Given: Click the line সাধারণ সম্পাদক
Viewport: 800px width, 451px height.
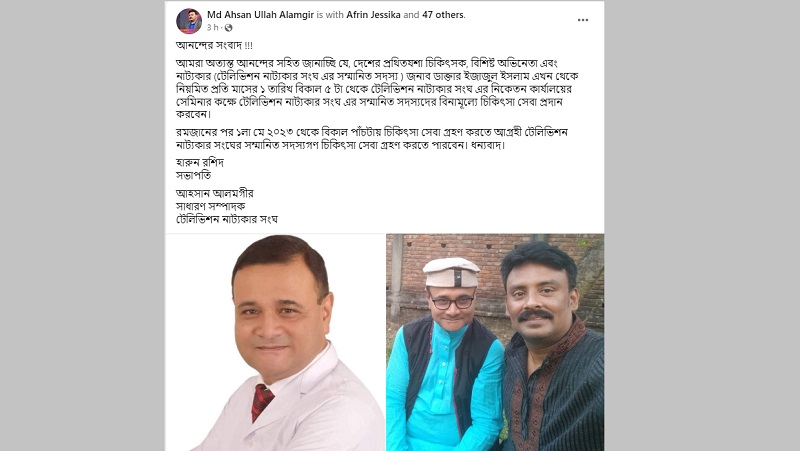Looking at the screenshot, I should (x=210, y=206).
